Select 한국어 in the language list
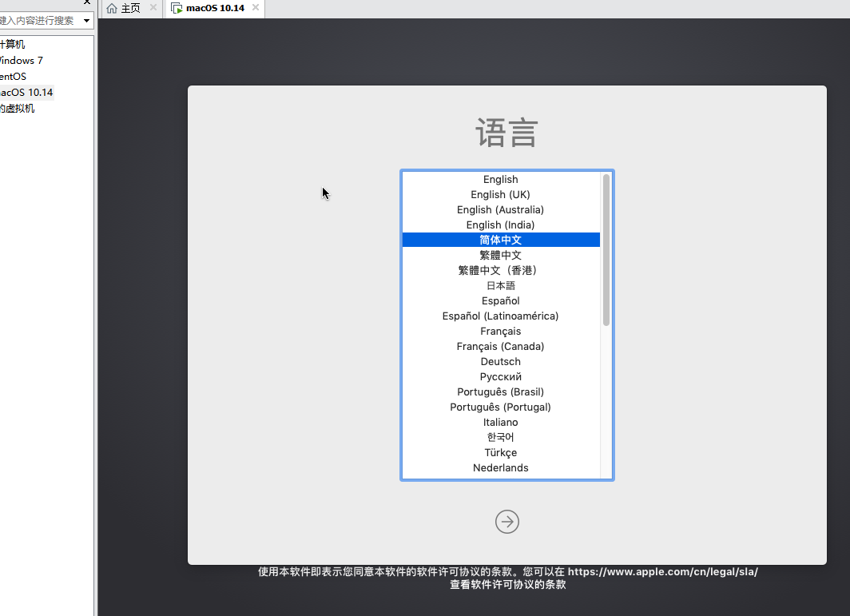The height and width of the screenshot is (616, 850). (501, 438)
